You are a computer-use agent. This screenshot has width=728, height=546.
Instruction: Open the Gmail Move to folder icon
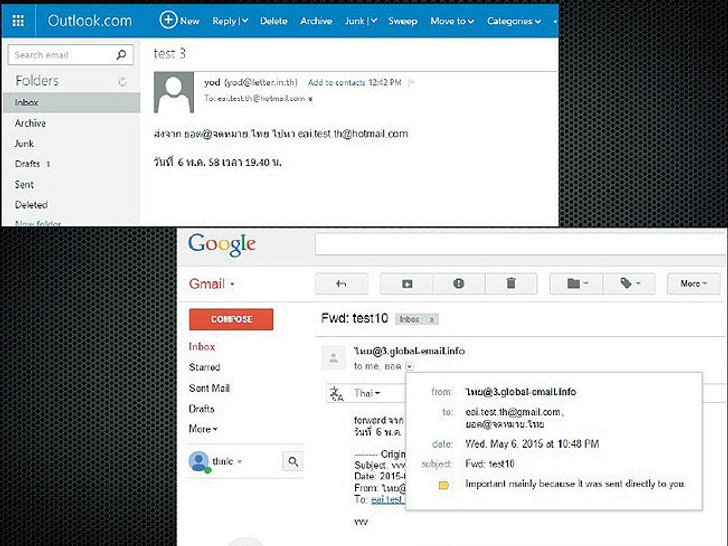pos(577,284)
